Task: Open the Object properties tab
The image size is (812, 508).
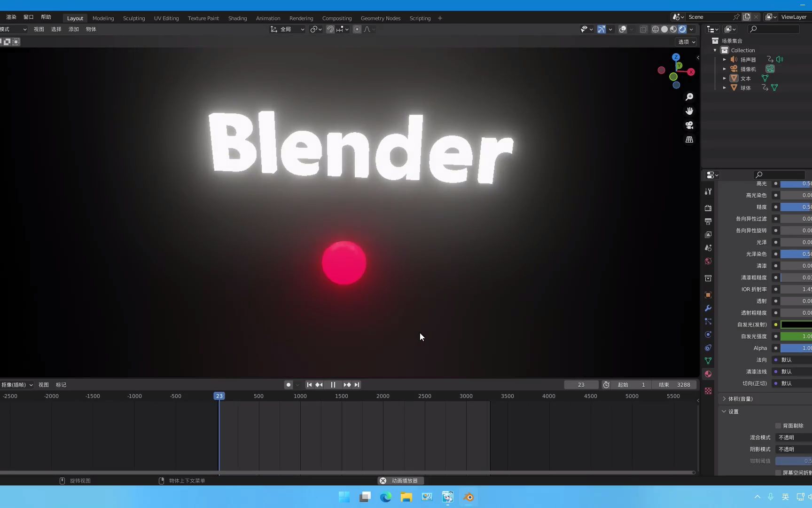Action: pyautogui.click(x=708, y=295)
